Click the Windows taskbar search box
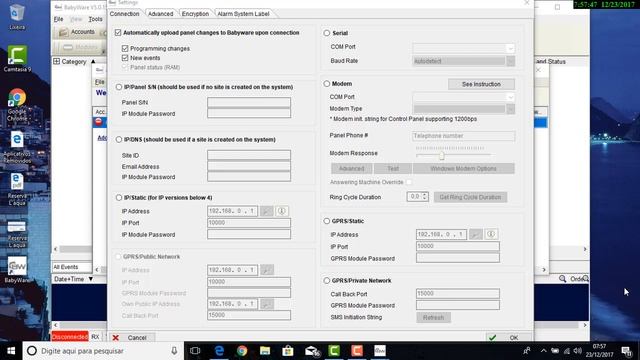 click(x=102, y=351)
